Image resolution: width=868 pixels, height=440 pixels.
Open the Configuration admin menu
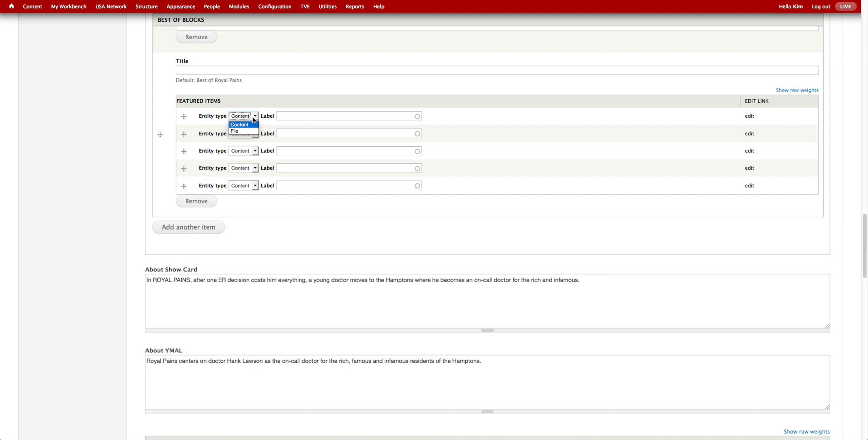pyautogui.click(x=274, y=6)
